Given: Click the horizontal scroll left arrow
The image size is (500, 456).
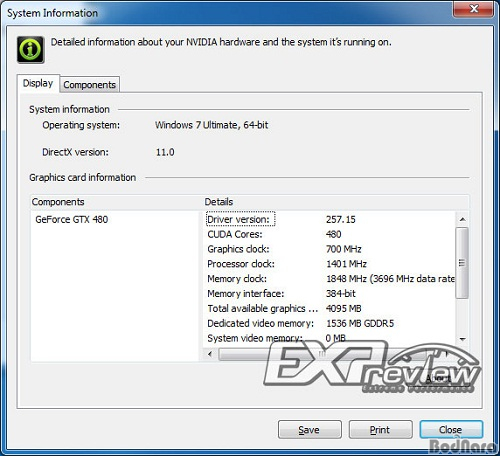Looking at the screenshot, I should 210,354.
